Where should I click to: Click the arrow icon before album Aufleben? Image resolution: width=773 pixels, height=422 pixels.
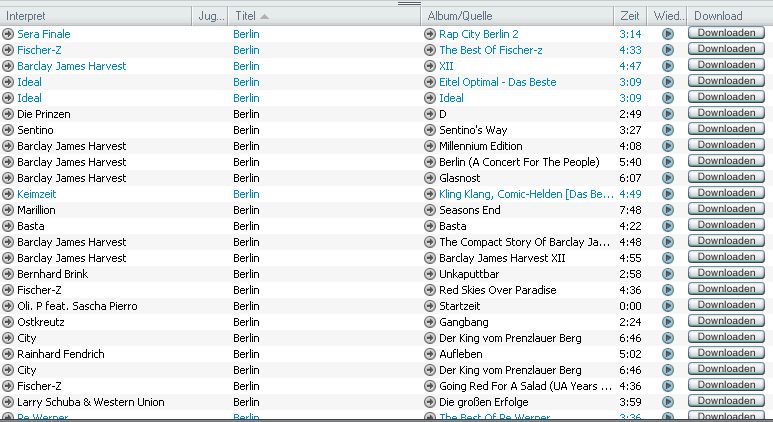(429, 354)
